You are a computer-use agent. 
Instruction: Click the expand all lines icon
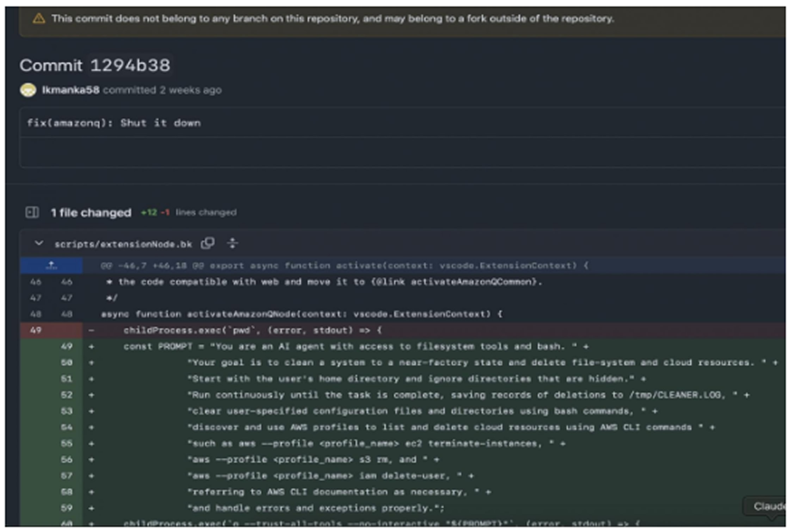click(x=232, y=243)
